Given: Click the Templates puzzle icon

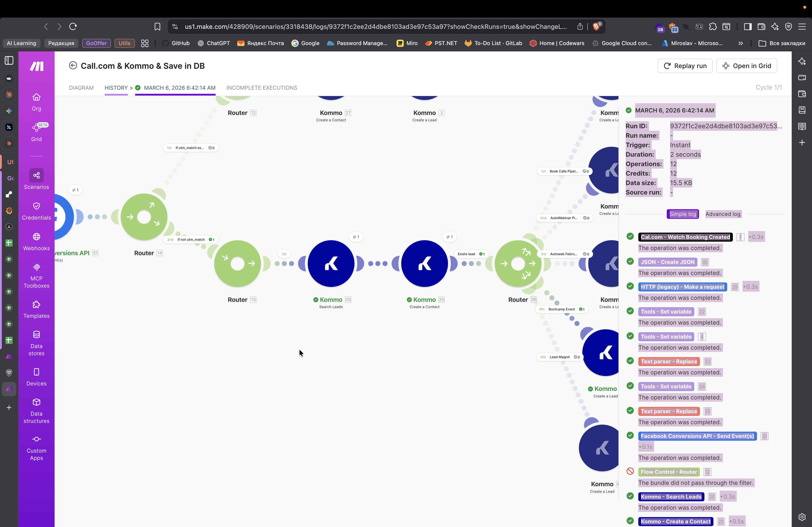Looking at the screenshot, I should pyautogui.click(x=36, y=304).
